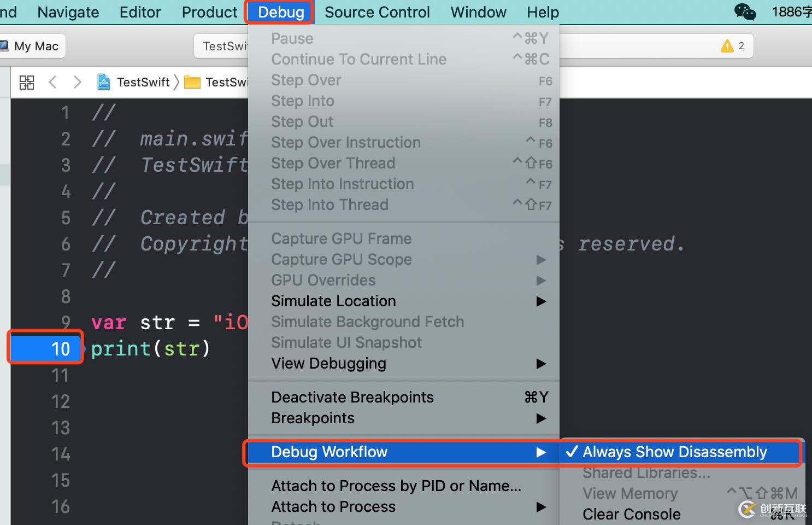The height and width of the screenshot is (525, 812).
Task: Expand the Breakpoints submenu
Action: (404, 418)
